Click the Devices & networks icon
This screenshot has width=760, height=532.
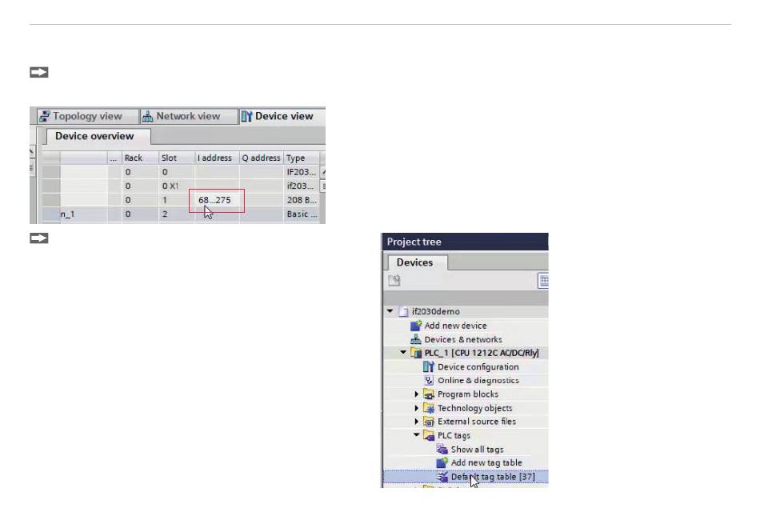click(x=415, y=339)
